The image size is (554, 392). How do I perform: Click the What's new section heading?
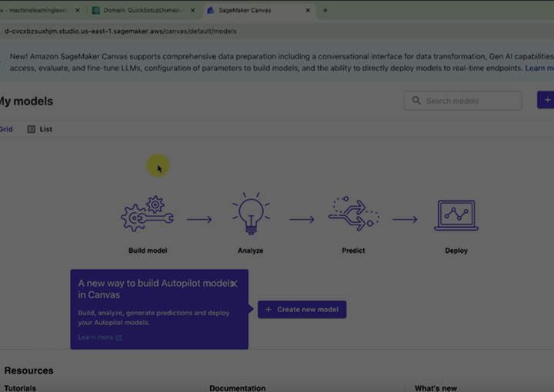pos(436,388)
